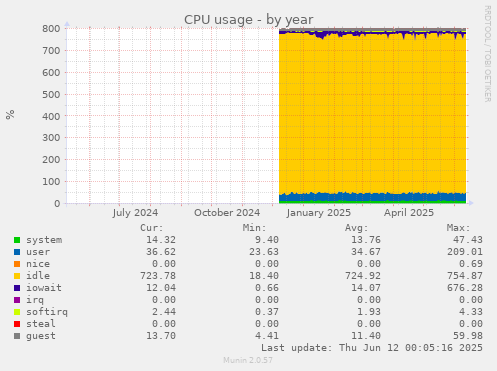Click the Munin 2.0.57 footer text

248,360
